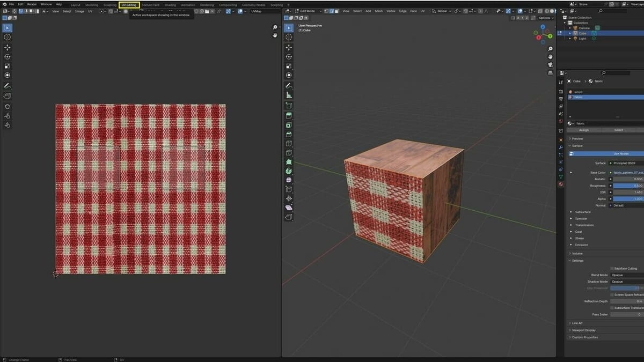Screen dimensions: 644x362
Task: Enable face select mode in Edit Mode header
Action: pos(336,11)
